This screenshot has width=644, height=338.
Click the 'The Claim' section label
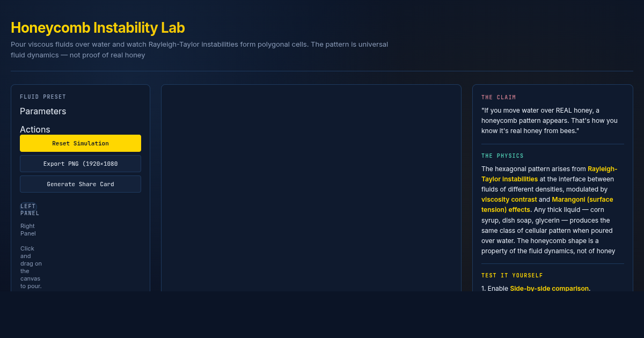pyautogui.click(x=499, y=98)
